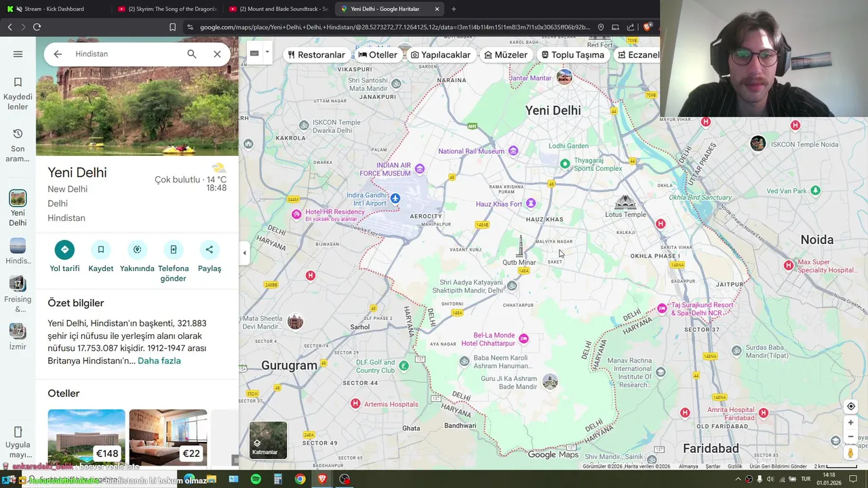Filter the map by Restoranlar
Screen dimensions: 868x488
coord(316,55)
